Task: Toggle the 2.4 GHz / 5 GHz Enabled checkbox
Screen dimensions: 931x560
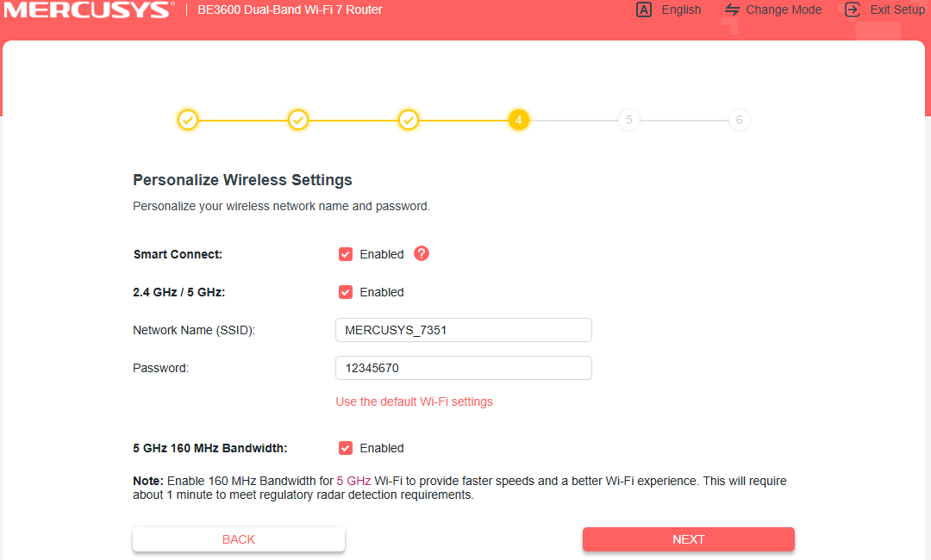Action: pyautogui.click(x=345, y=291)
